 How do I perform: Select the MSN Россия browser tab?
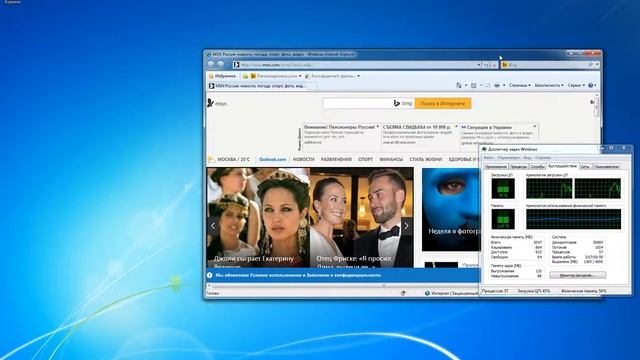(257, 86)
